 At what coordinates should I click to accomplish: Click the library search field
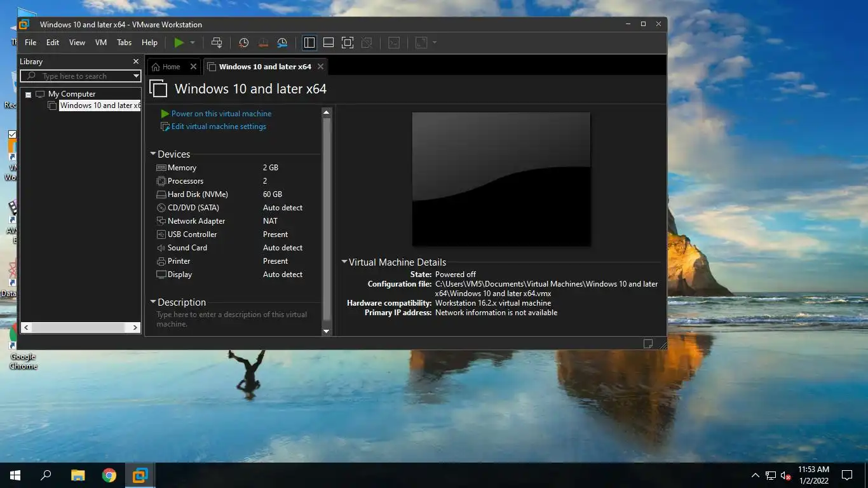(80, 76)
